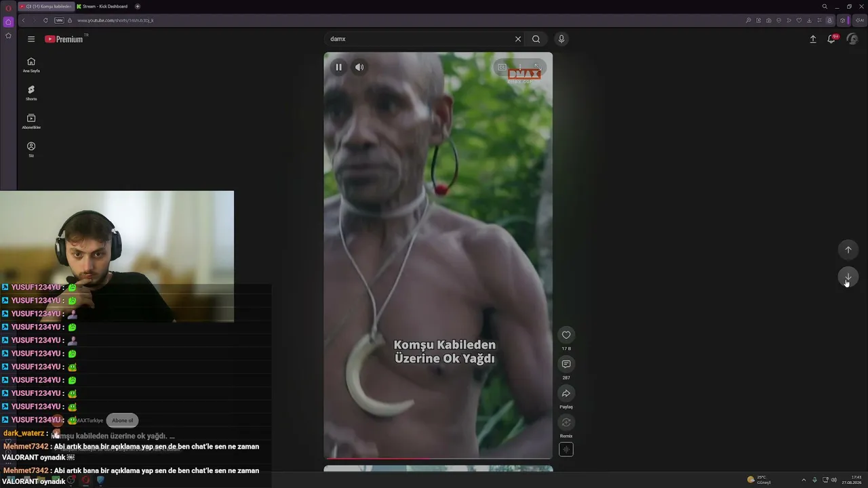Take a snapshot with camera icon
This screenshot has height=488, width=868.
click(768, 20)
